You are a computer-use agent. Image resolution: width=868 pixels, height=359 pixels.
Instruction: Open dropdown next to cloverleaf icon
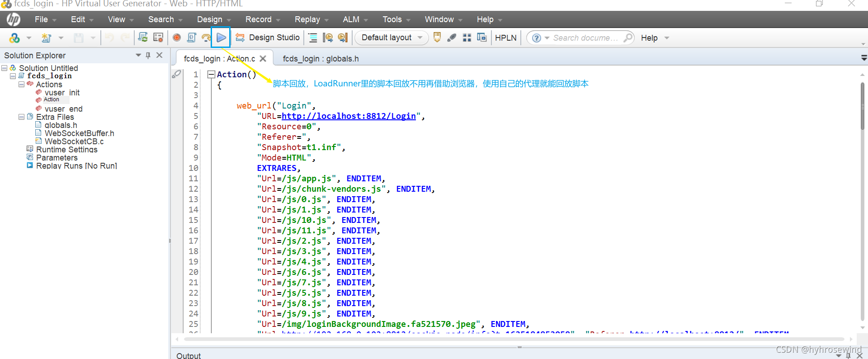point(29,38)
